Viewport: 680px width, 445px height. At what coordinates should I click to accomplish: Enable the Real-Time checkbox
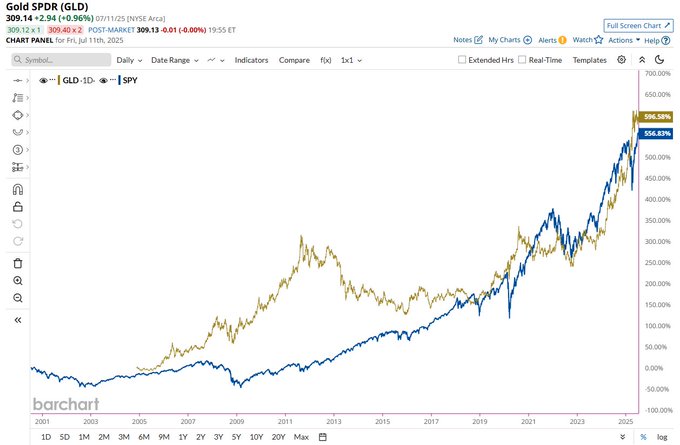(x=522, y=59)
